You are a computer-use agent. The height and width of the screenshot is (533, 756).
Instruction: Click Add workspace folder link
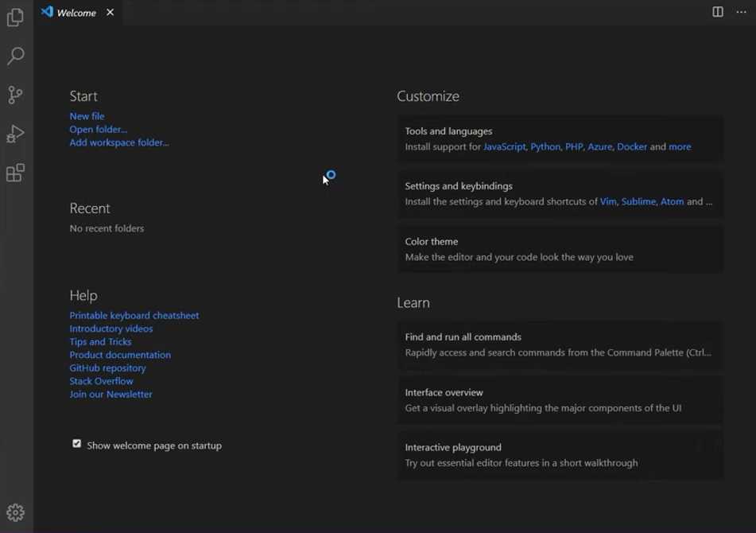(x=119, y=142)
